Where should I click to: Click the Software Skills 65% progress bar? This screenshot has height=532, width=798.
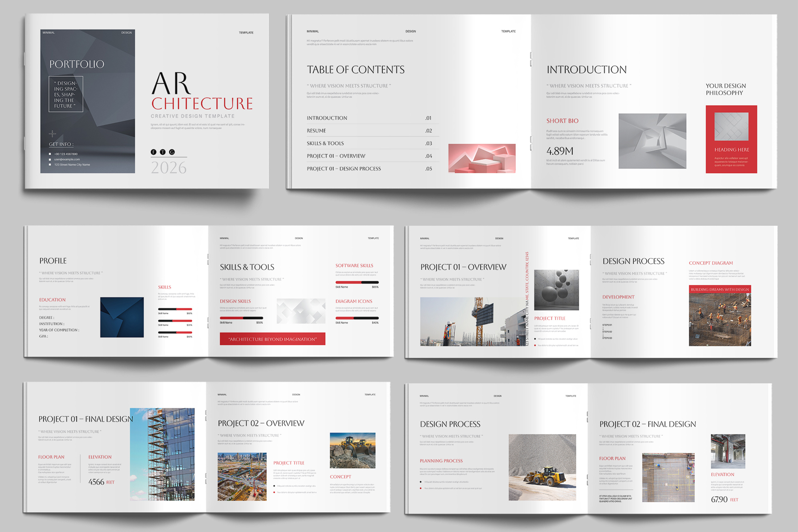[x=357, y=282]
